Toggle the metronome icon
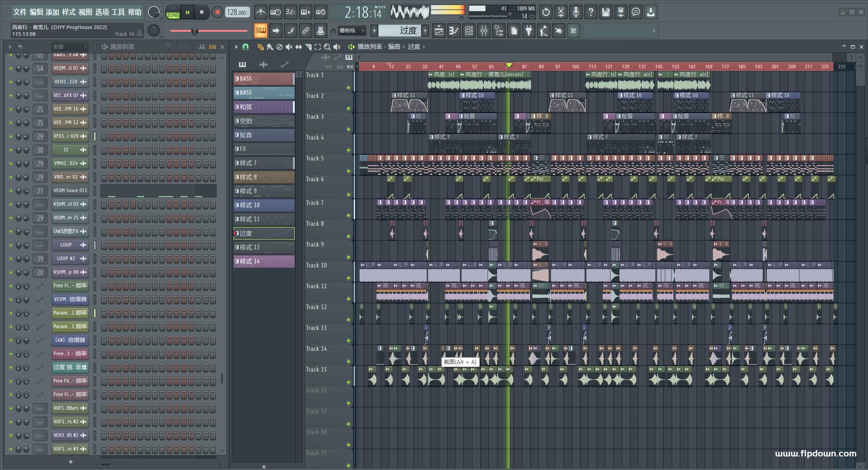Image resolution: width=868 pixels, height=470 pixels. [261, 12]
